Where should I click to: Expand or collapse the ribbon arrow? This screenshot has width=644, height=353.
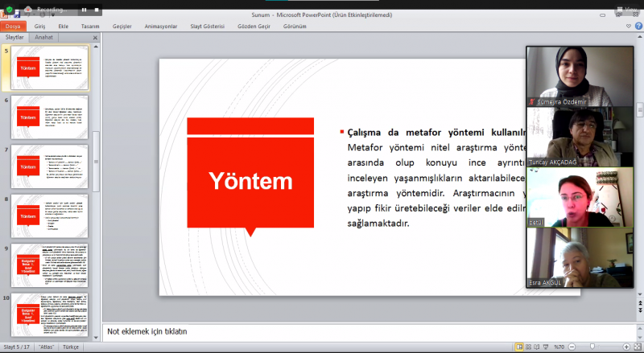point(627,26)
